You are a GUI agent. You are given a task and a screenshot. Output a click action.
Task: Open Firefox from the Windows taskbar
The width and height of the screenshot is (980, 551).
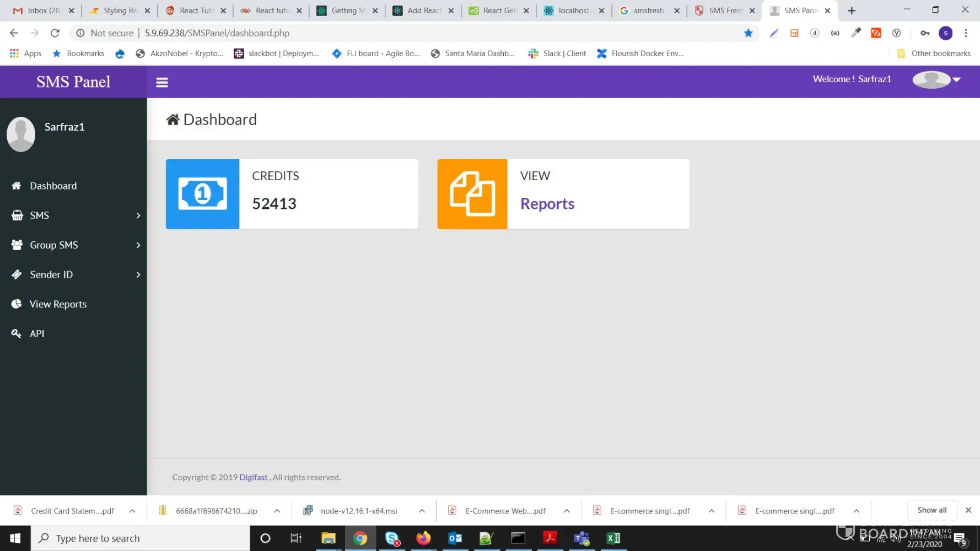click(x=423, y=538)
